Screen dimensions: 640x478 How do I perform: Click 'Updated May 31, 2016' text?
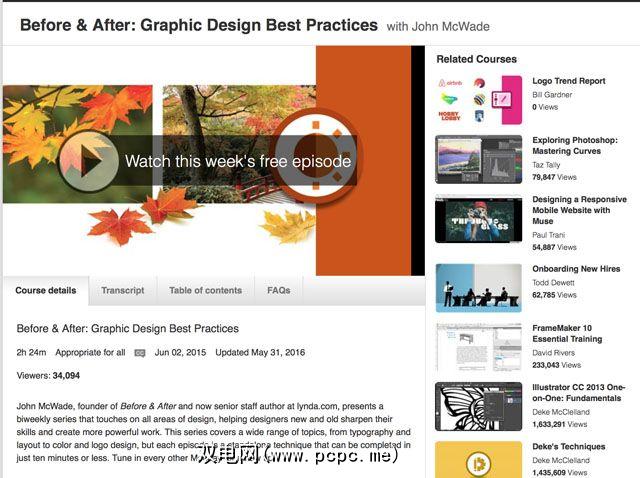(260, 352)
